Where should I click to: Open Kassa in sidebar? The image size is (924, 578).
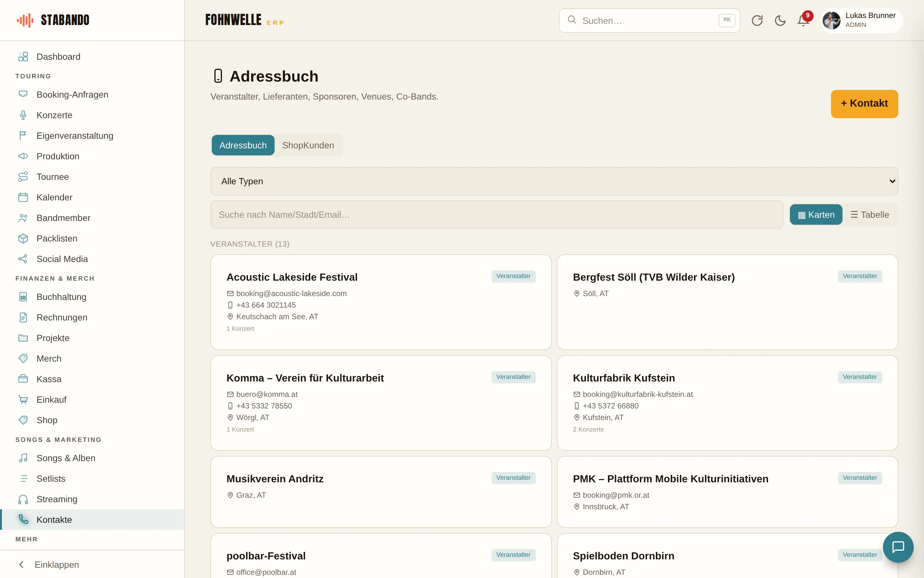point(92,379)
